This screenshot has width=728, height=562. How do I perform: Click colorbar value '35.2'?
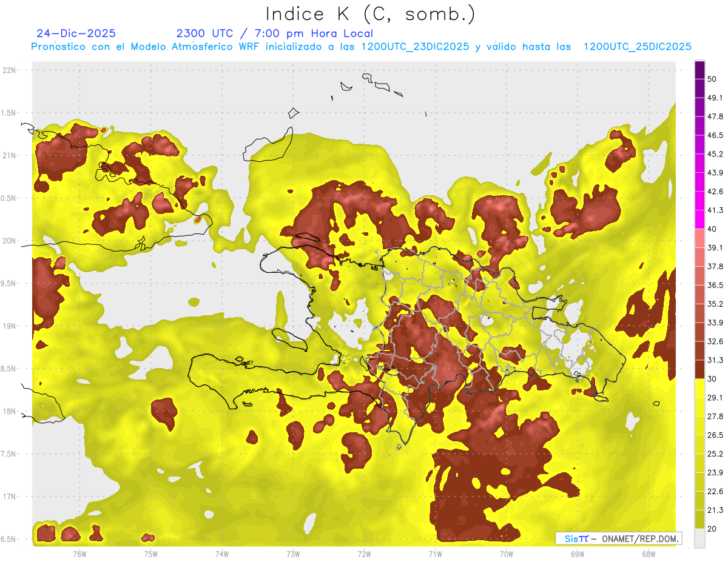[x=715, y=304]
